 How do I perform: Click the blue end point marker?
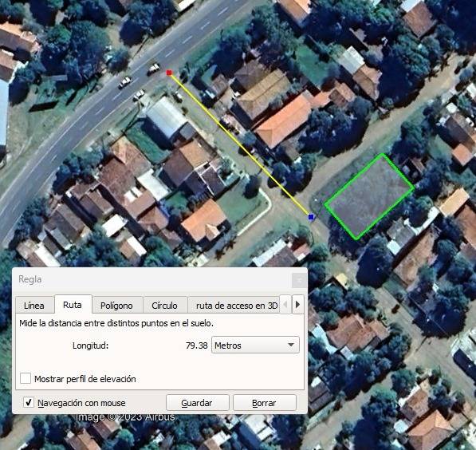(x=311, y=217)
